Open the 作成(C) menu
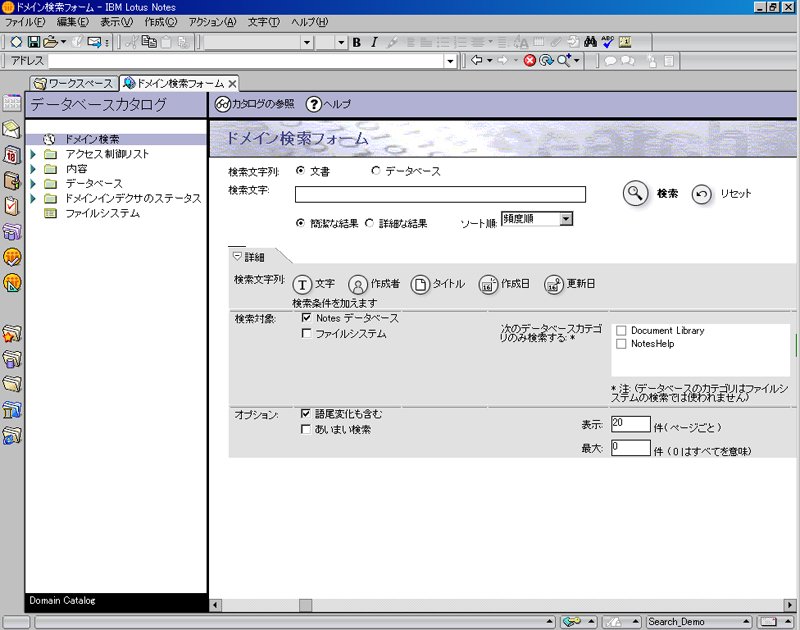The height and width of the screenshot is (630, 800). (160, 22)
